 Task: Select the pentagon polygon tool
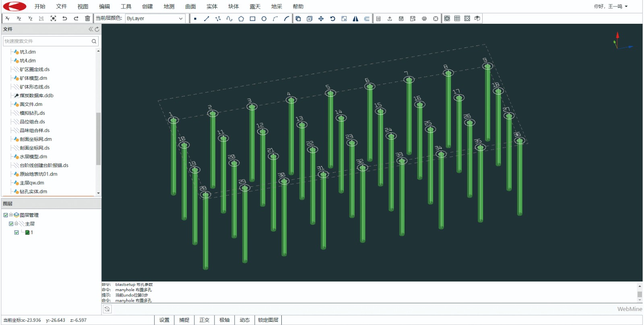241,19
